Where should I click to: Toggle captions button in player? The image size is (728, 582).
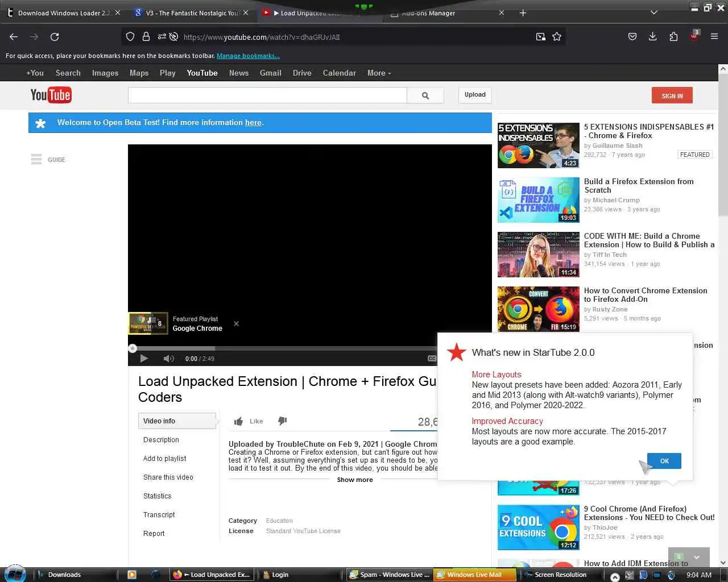432,359
